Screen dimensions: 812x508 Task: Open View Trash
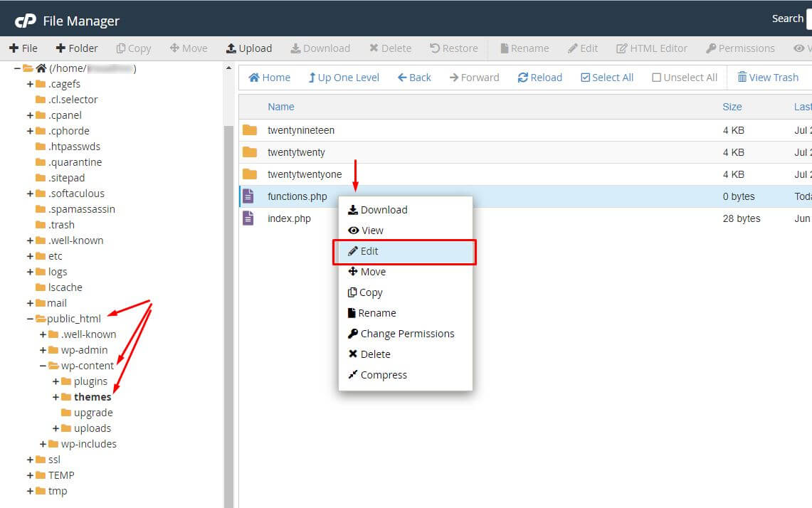768,77
